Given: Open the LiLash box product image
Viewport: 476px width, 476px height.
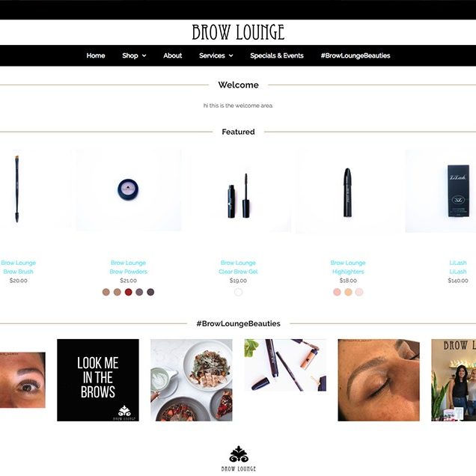Looking at the screenshot, I should pyautogui.click(x=441, y=191).
